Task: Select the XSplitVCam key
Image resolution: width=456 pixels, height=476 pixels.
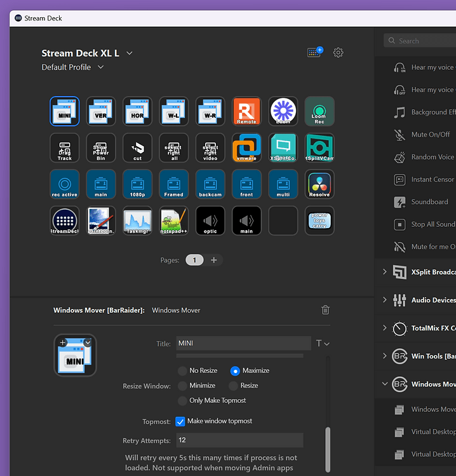Action: pos(319,147)
